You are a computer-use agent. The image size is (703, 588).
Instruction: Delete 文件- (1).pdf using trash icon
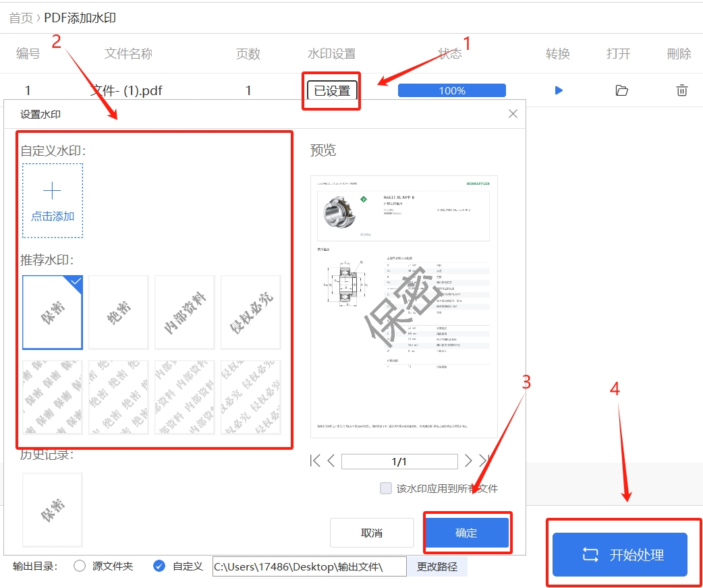(x=681, y=90)
